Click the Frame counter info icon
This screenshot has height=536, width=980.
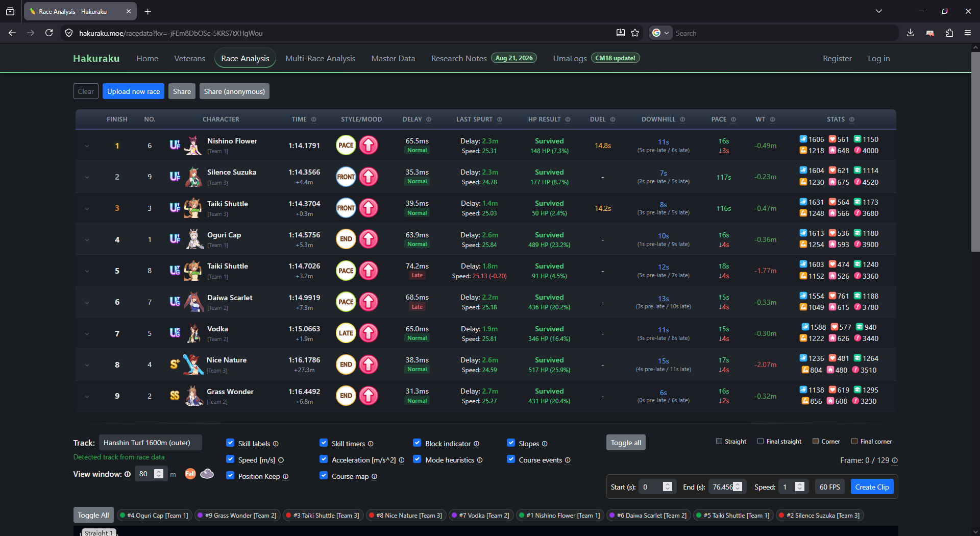point(895,460)
